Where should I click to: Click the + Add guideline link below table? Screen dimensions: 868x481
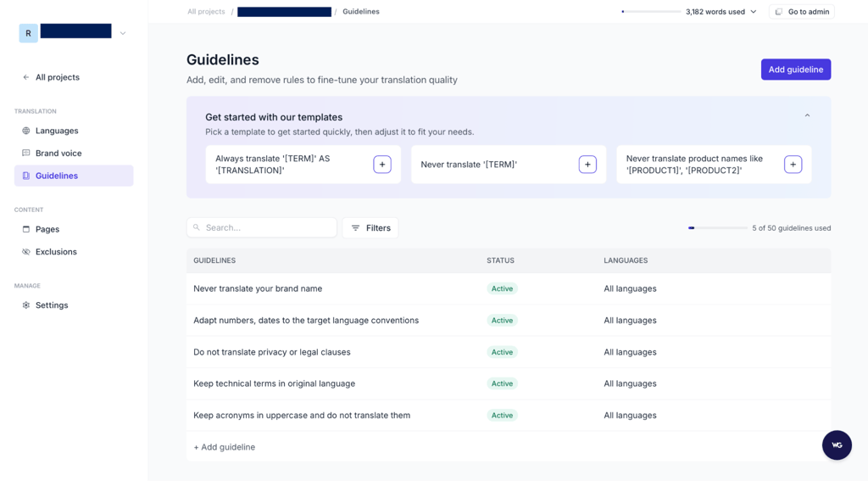[x=224, y=447]
